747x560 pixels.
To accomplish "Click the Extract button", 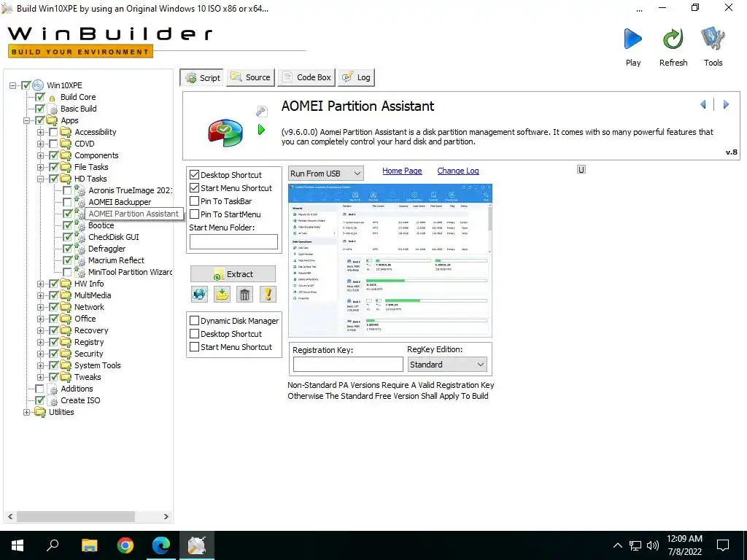I will (x=233, y=274).
